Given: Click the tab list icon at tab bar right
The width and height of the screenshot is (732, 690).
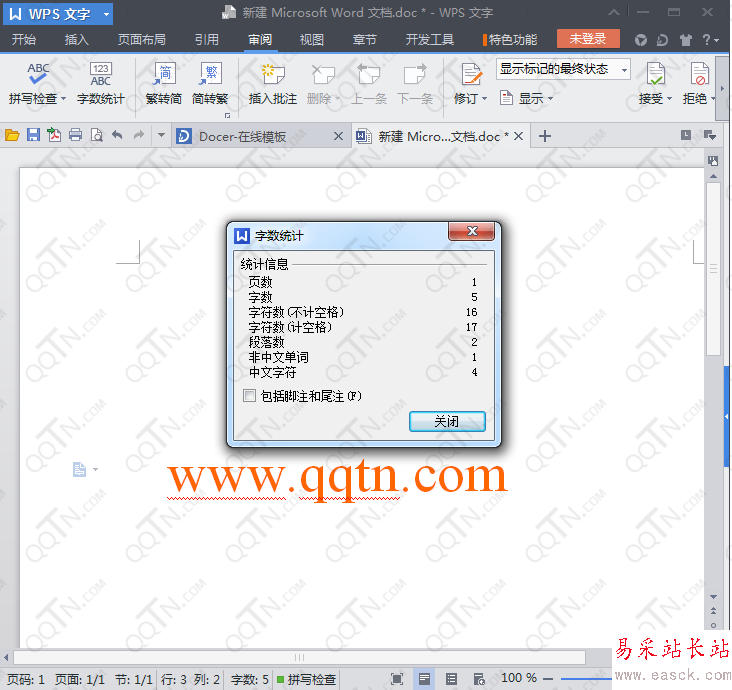Looking at the screenshot, I should click(710, 135).
